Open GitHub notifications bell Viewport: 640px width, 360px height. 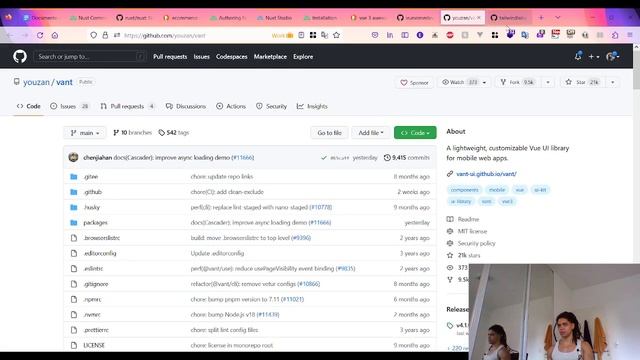tap(578, 56)
